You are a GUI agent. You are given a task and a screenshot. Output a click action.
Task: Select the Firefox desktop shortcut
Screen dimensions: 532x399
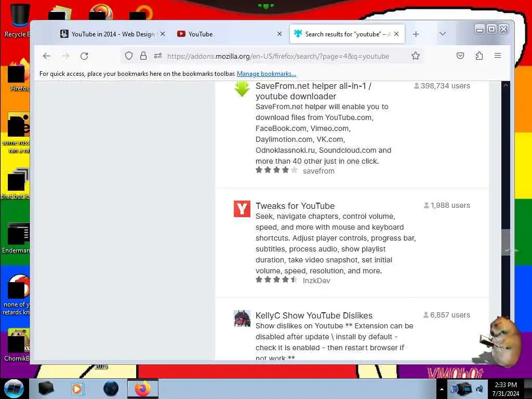click(19, 75)
